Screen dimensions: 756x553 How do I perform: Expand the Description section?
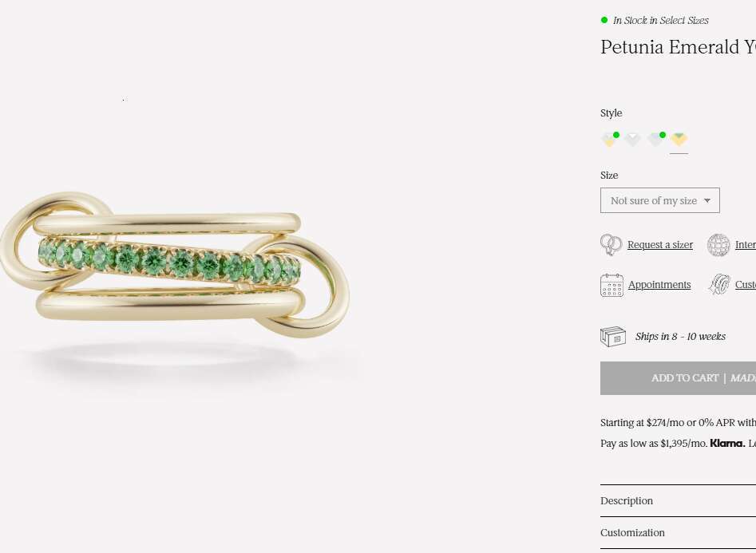tap(627, 501)
